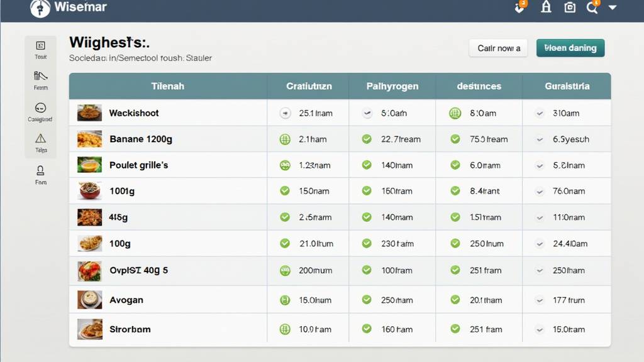Expand Guraistiria chevron in Strorbam row
Image resolution: width=644 pixels, height=362 pixels.
click(x=539, y=329)
